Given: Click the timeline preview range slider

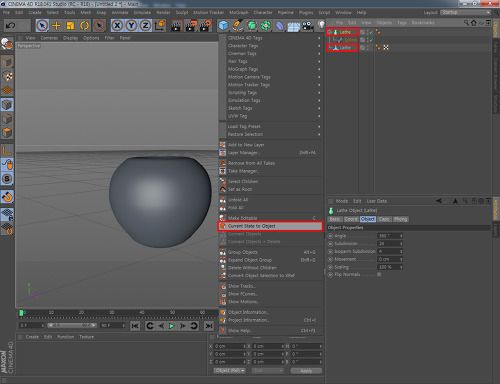Looking at the screenshot, I should tap(72, 325).
